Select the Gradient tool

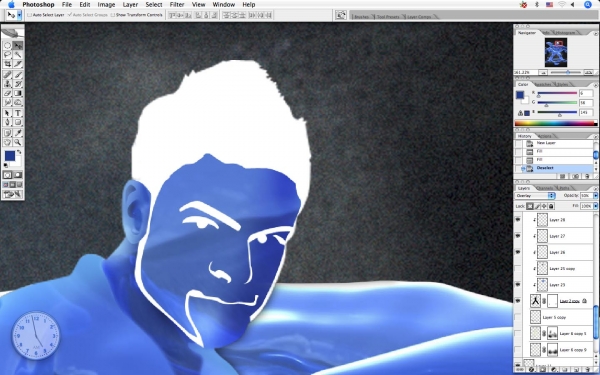coord(18,93)
